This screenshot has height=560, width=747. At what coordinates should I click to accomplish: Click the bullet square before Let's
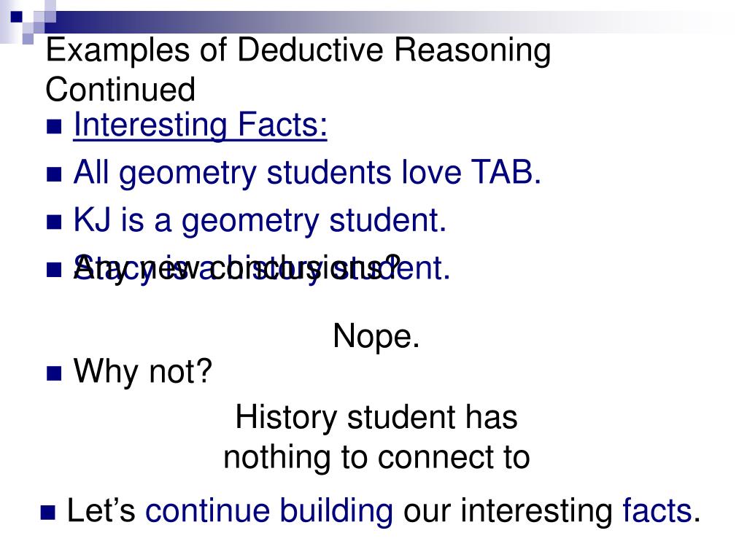click(48, 513)
